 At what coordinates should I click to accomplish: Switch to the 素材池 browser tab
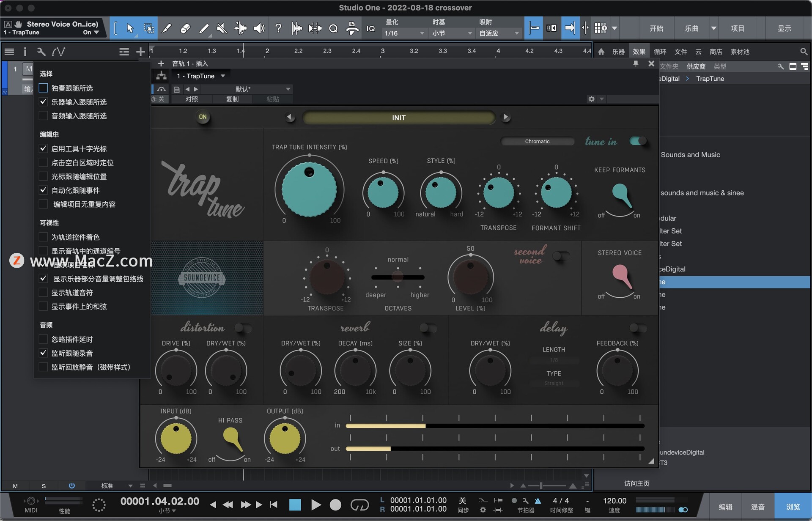740,52
